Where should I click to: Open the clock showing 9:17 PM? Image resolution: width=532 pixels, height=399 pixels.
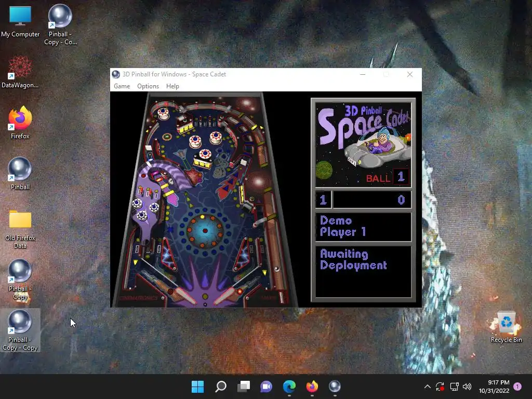(494, 387)
